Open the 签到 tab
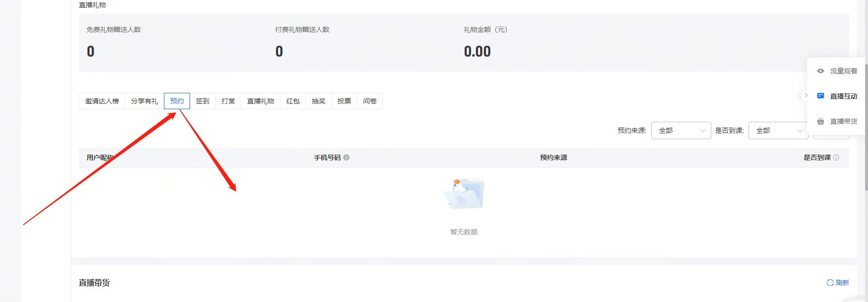Image resolution: width=868 pixels, height=302 pixels. click(203, 101)
